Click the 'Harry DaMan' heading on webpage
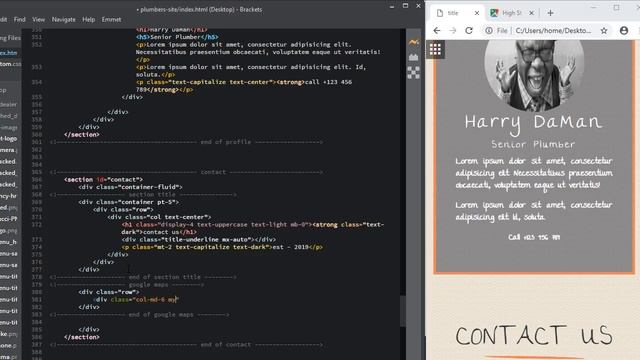 click(x=533, y=123)
